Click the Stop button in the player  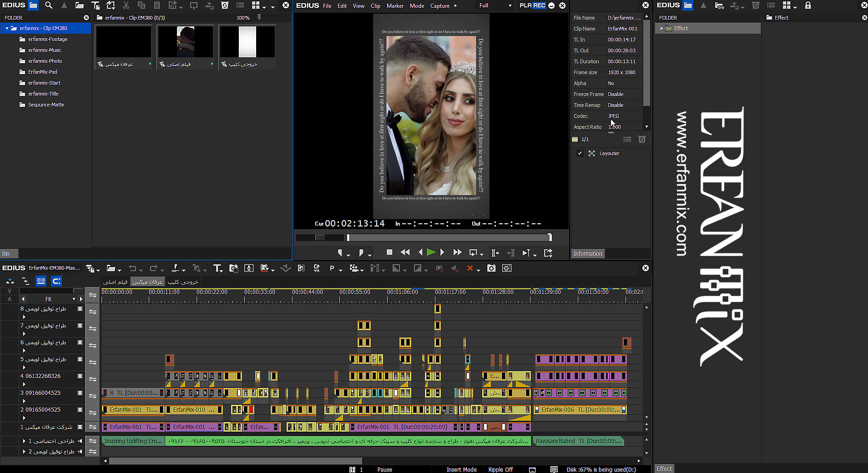click(x=389, y=252)
